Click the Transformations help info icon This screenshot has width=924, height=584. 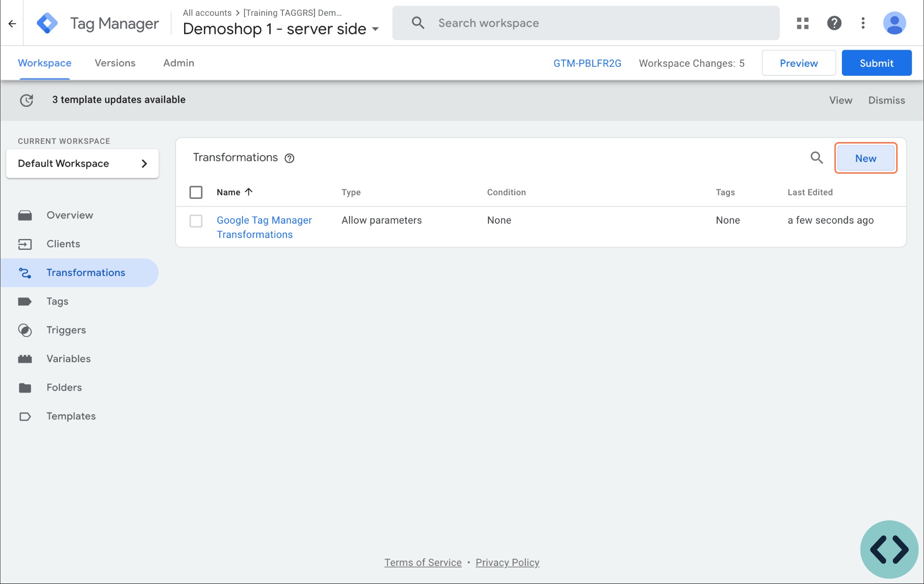[290, 158]
